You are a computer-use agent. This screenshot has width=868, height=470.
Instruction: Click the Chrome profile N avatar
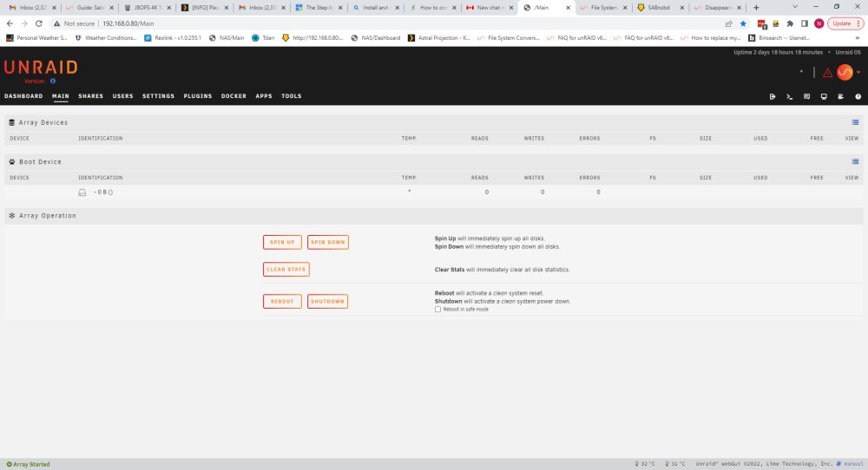click(x=819, y=23)
